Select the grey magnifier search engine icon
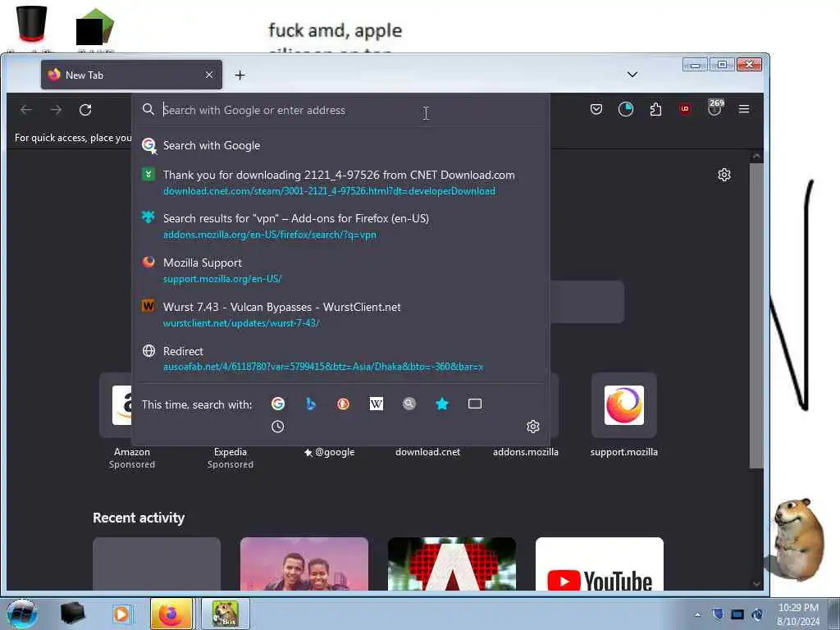Screen dimensions: 840x630 409,404
